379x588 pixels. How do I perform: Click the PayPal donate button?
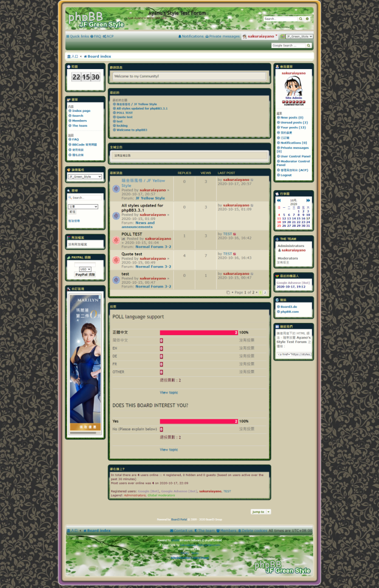[x=85, y=275]
